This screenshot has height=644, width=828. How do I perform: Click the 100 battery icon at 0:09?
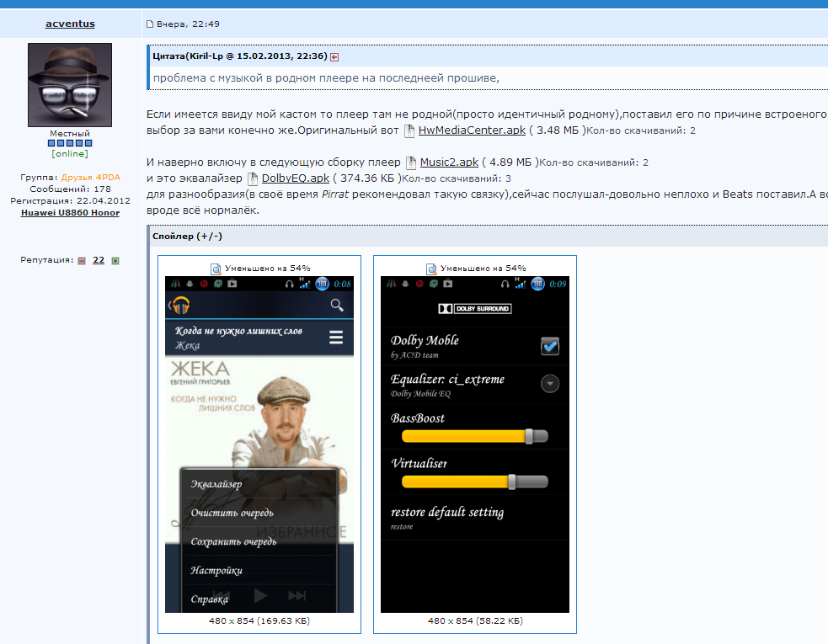coord(537,284)
